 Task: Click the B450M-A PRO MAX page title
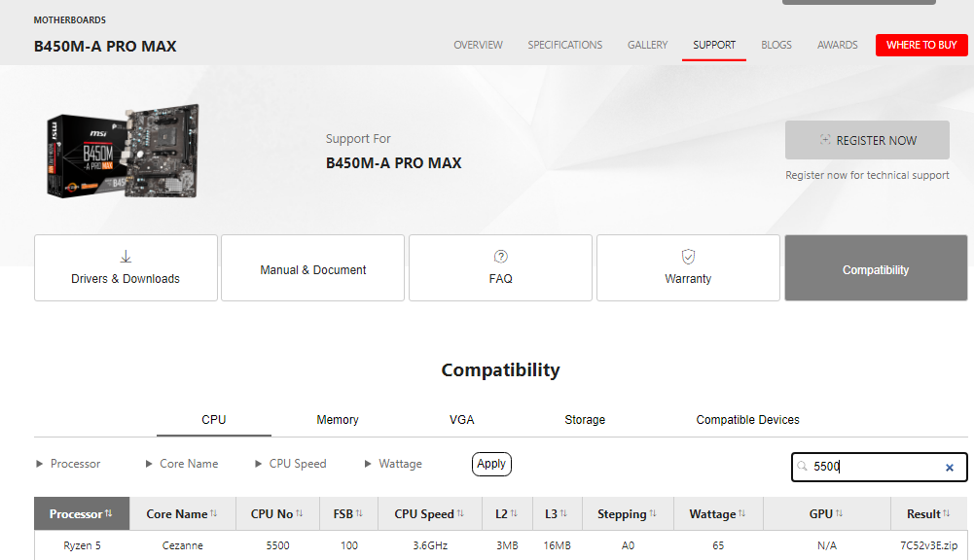(x=105, y=46)
